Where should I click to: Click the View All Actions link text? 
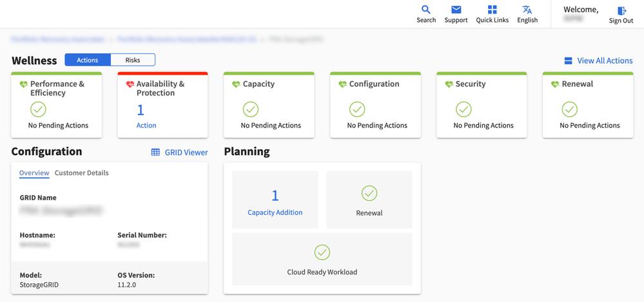click(x=605, y=61)
